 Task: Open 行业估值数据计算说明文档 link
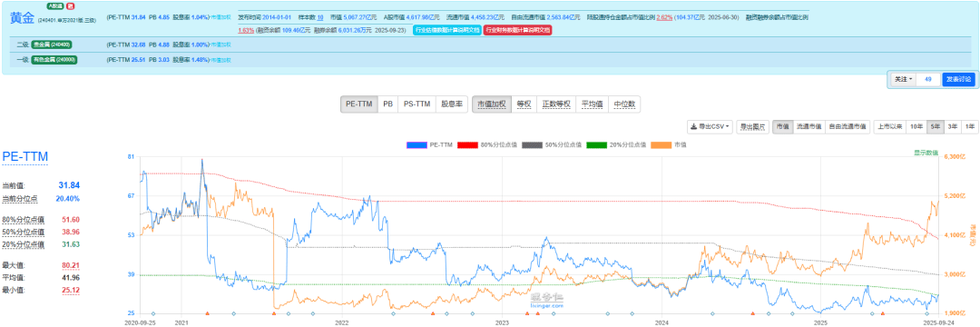[446, 29]
